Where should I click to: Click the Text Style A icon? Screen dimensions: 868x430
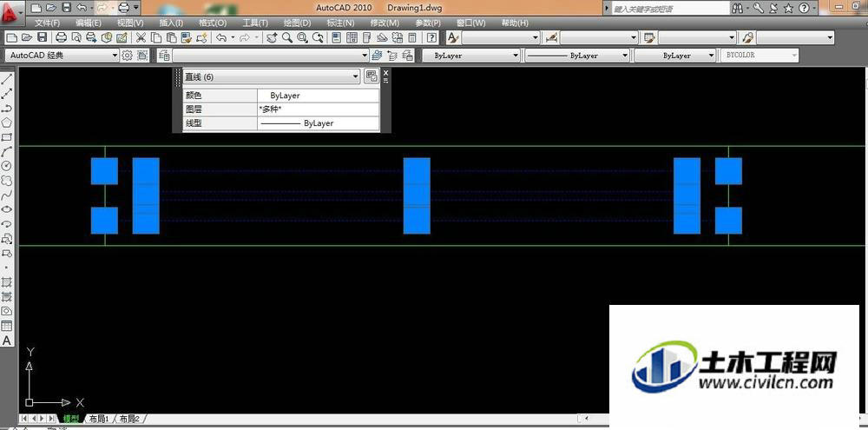click(453, 37)
